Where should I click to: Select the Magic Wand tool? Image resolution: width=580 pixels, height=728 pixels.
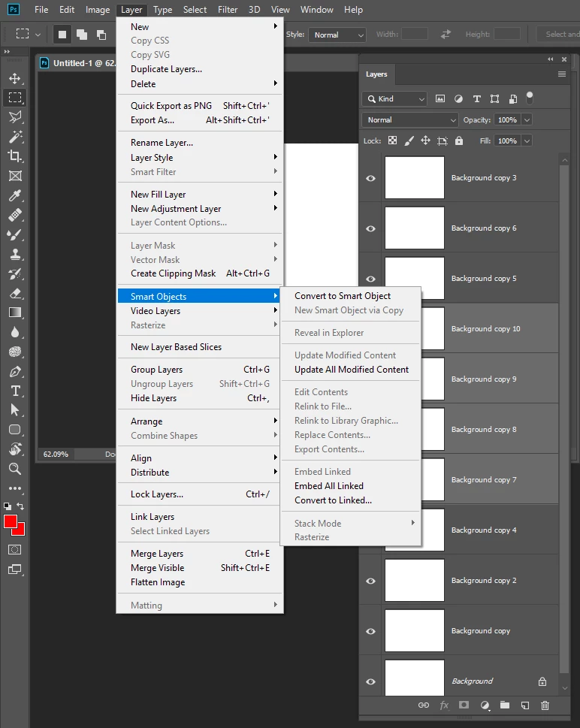pos(15,137)
